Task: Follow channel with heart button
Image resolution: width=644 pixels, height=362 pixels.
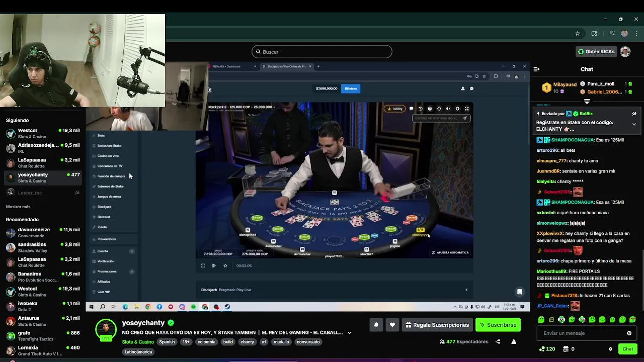Action: [392, 325]
